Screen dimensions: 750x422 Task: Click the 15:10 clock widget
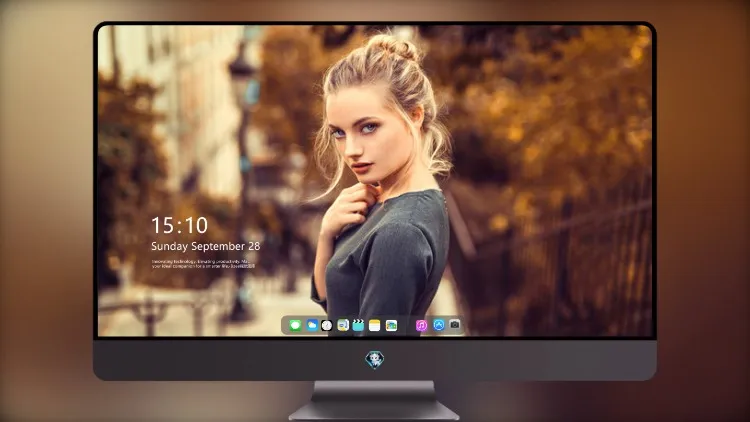pyautogui.click(x=179, y=225)
